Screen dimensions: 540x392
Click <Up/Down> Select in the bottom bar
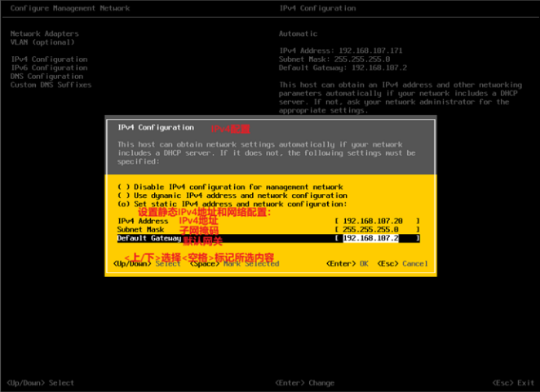40,382
